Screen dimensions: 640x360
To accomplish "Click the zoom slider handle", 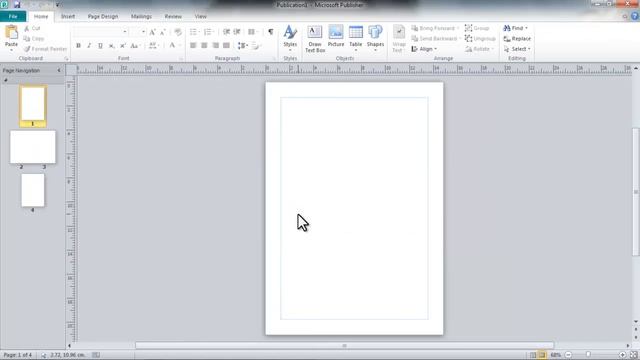I will coord(588,355).
